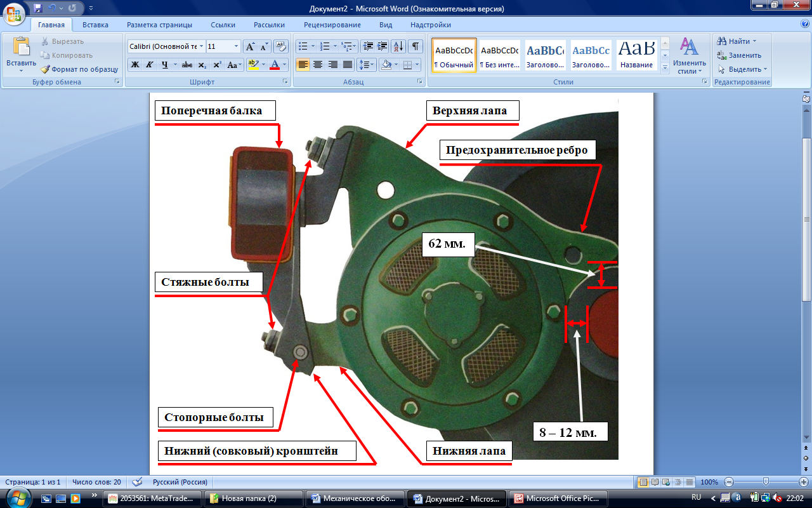The width and height of the screenshot is (812, 508).
Task: Open the font size 11 dropdown
Action: [237, 46]
